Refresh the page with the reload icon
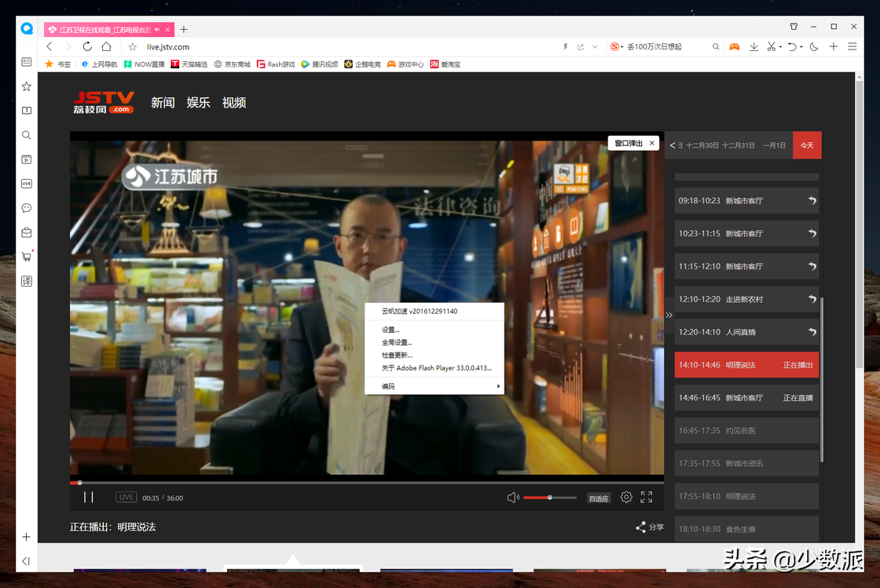The height and width of the screenshot is (588, 880). [87, 47]
